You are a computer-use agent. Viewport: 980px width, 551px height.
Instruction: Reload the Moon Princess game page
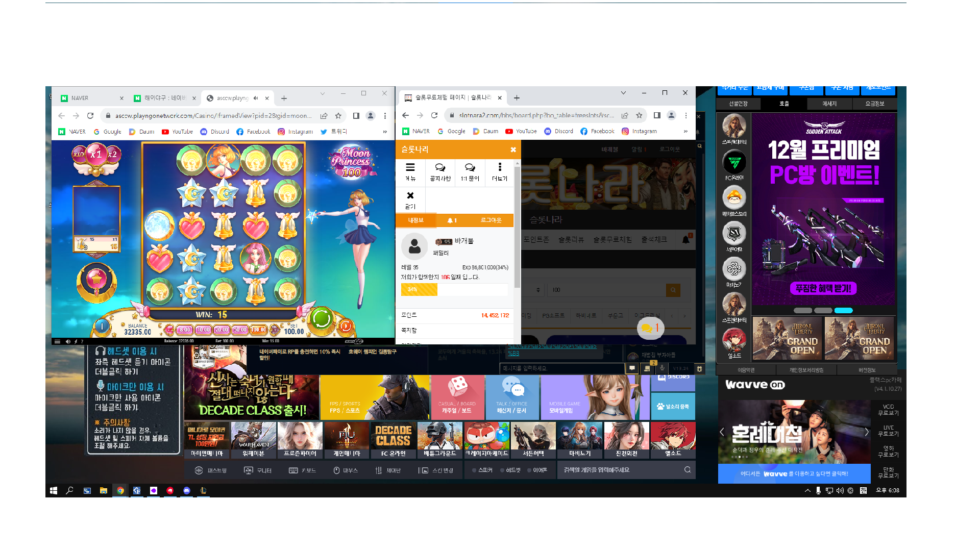pyautogui.click(x=90, y=116)
